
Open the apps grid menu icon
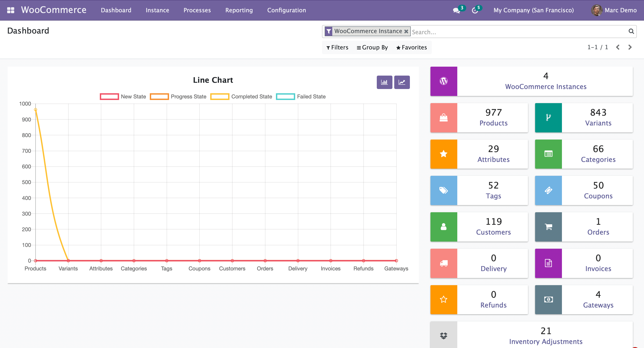tap(11, 10)
